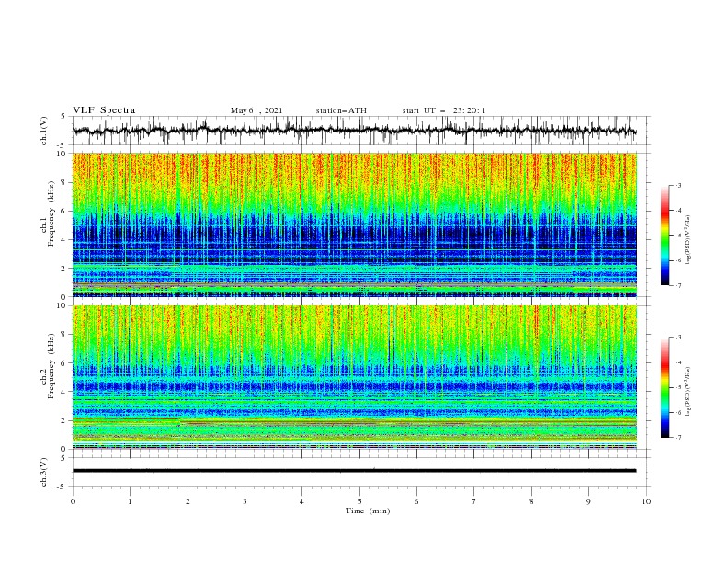Click the "station=ATH" header label
This screenshot has height=563, width=728.
[341, 110]
